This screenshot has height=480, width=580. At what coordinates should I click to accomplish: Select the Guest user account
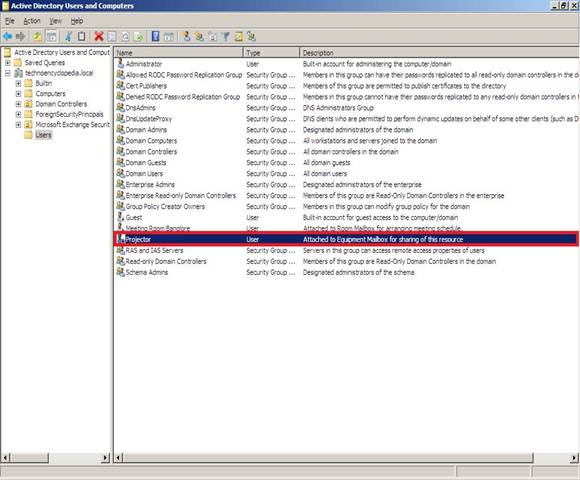(346, 217)
